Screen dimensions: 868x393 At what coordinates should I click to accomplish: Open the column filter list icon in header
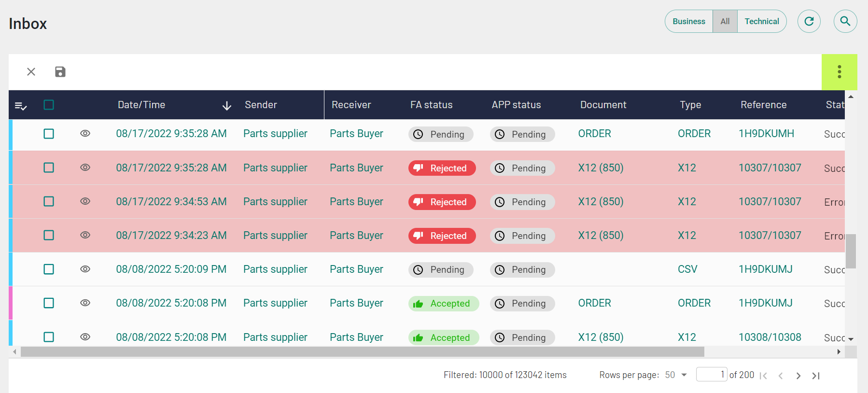pos(21,105)
